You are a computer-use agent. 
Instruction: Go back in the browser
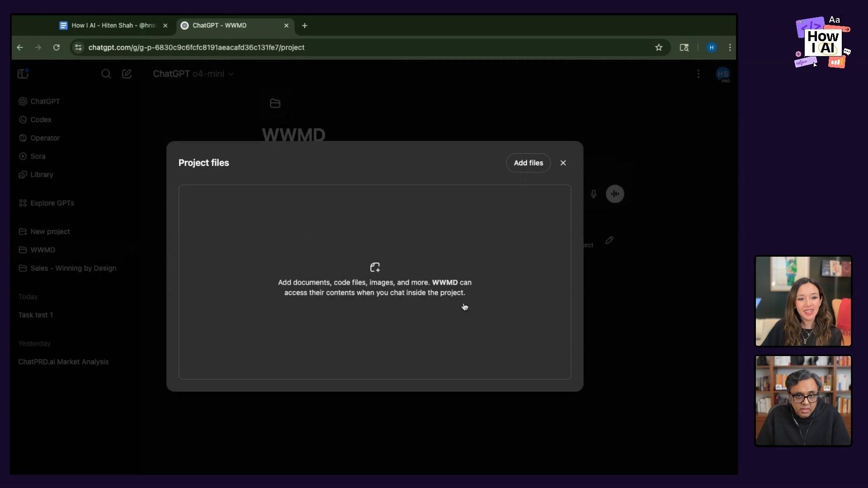click(x=20, y=47)
